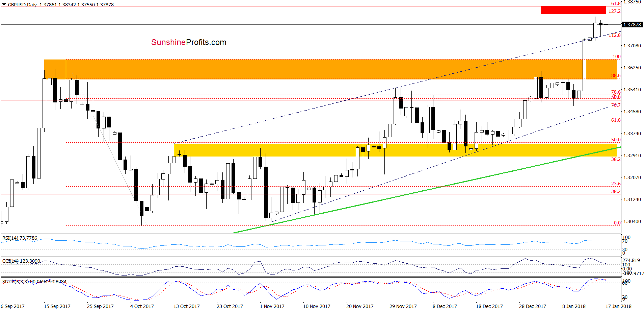
Task: Click the 23 Oct 2017 date label
Action: coord(230,306)
